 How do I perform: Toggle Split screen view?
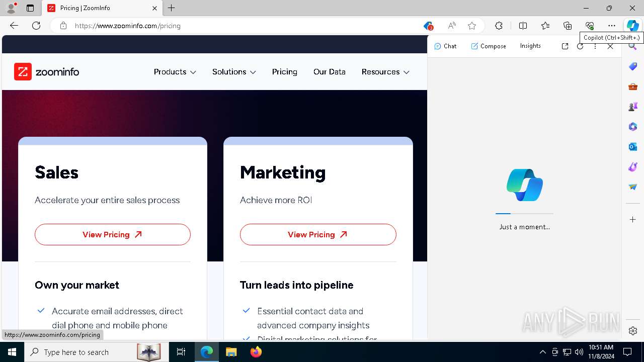(523, 26)
